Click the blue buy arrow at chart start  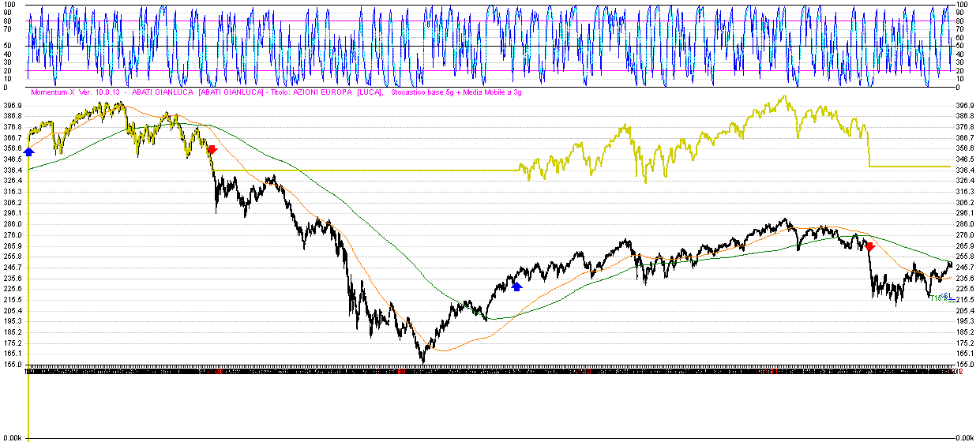29,151
